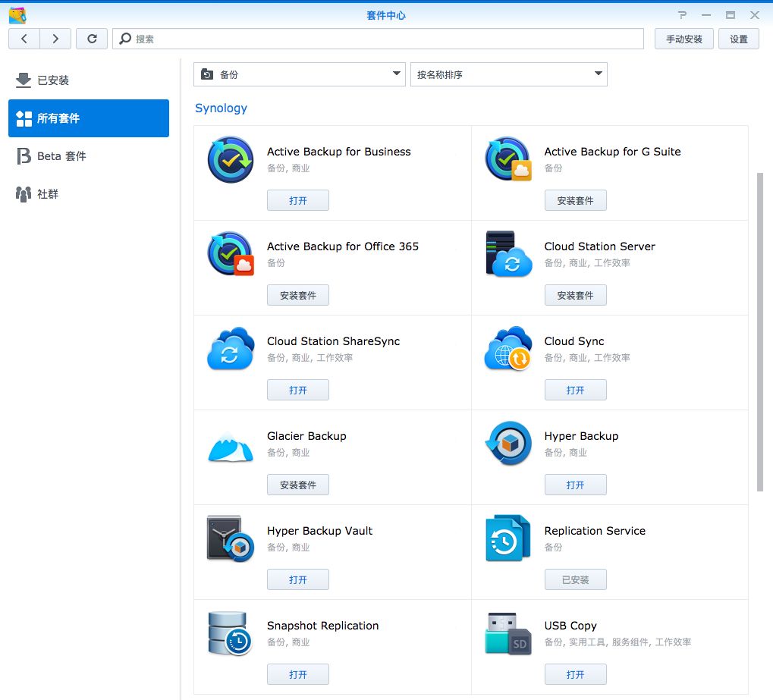
Task: Click the Package Center app icon in title bar
Action: (17, 15)
